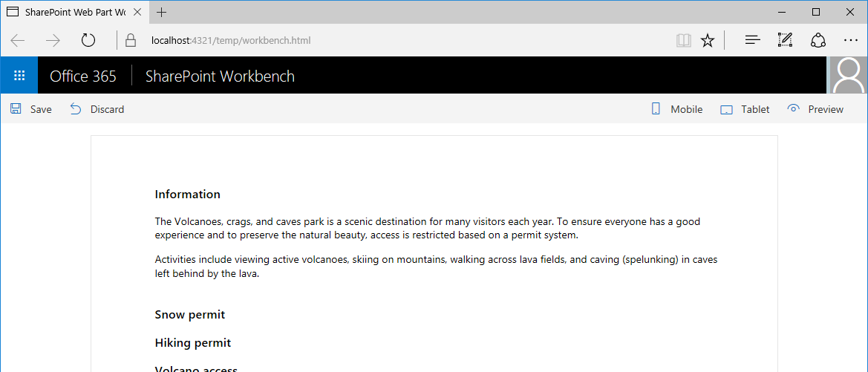
Task: Add page to favorites with star icon
Action: (x=708, y=40)
